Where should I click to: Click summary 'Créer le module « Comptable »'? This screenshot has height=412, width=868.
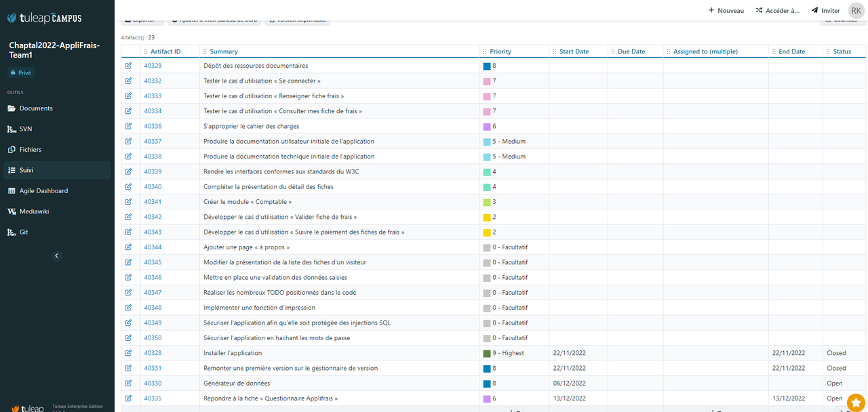tap(248, 202)
